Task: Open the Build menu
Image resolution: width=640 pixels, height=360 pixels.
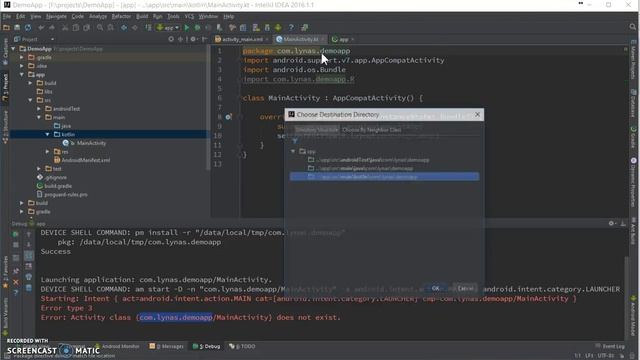Action: pos(142,16)
